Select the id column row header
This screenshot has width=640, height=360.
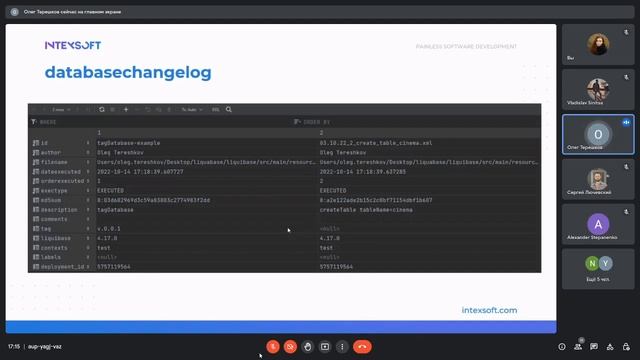tap(62, 143)
